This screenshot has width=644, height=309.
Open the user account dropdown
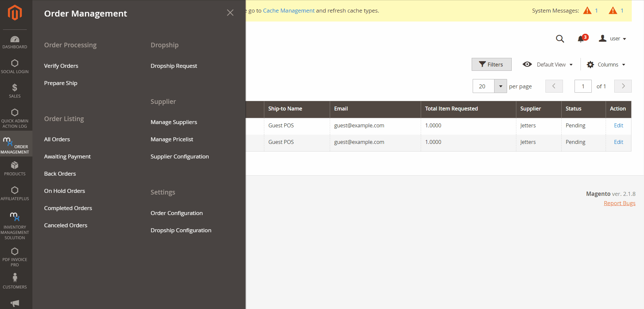click(613, 39)
